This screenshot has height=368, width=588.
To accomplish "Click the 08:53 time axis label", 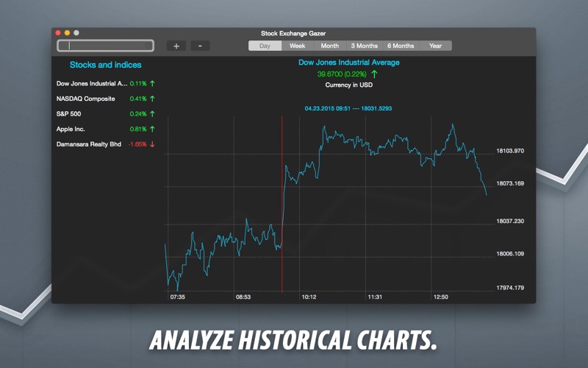I will pos(243,297).
